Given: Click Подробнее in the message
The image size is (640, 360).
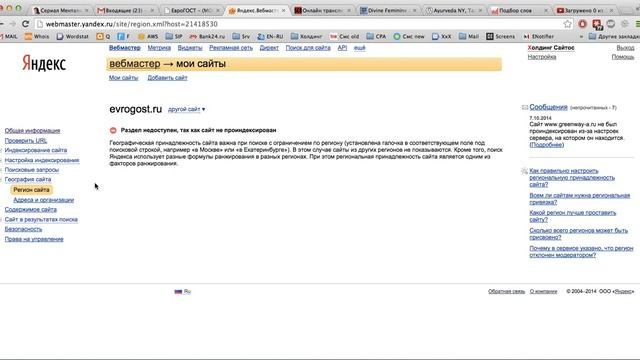Looking at the screenshot, I should pyautogui.click(x=547, y=144).
